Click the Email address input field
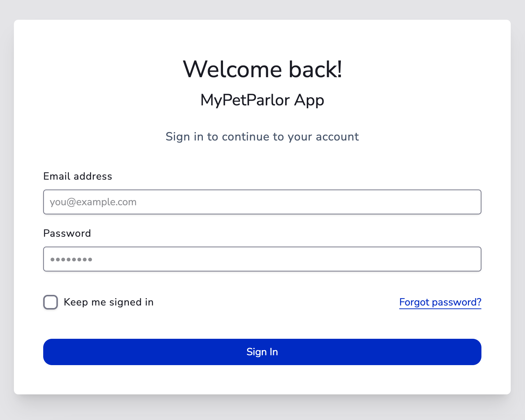The image size is (525, 420). [262, 202]
